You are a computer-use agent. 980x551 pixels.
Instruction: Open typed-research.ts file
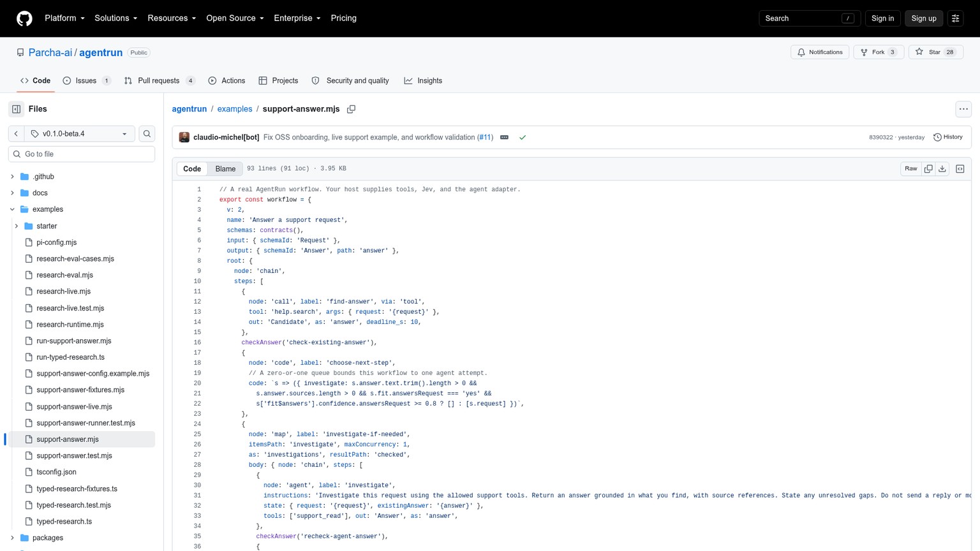64,522
